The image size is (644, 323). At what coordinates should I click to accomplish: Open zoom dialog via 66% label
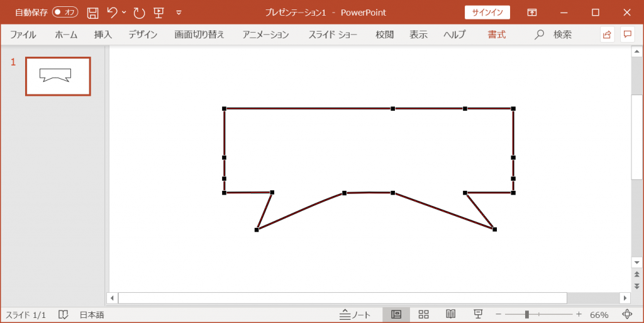599,315
